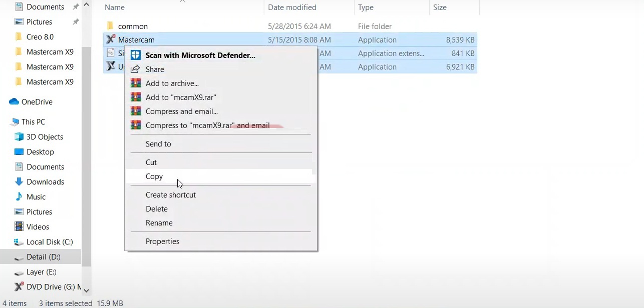Open 3D Objects folder
This screenshot has width=644, height=308.
pos(45,137)
